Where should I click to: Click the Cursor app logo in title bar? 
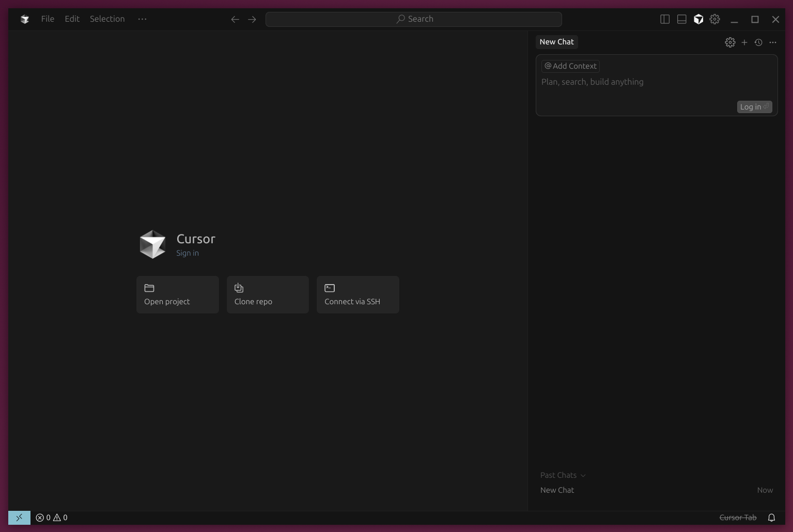pos(25,19)
